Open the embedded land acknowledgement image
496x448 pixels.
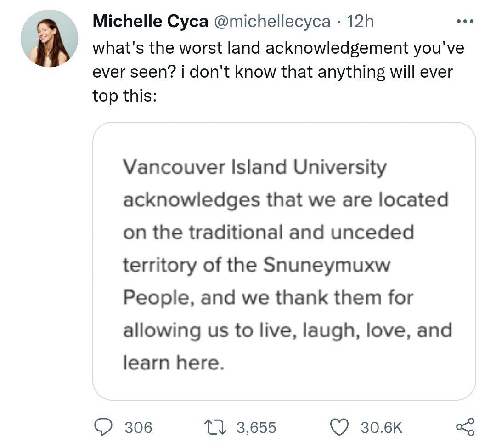tap(284, 261)
